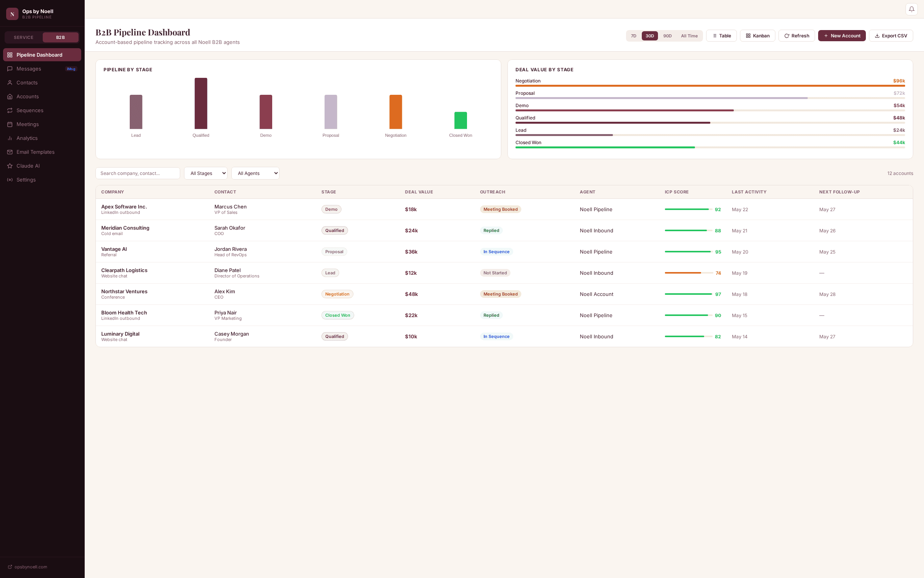
Task: Click the Meetings calendar icon
Action: [x=10, y=124]
